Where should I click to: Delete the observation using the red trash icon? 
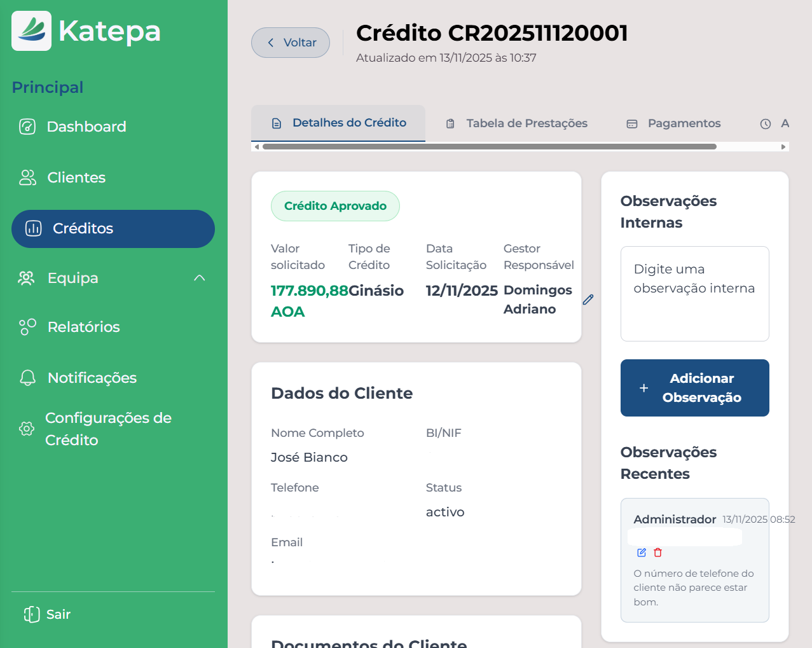click(657, 553)
